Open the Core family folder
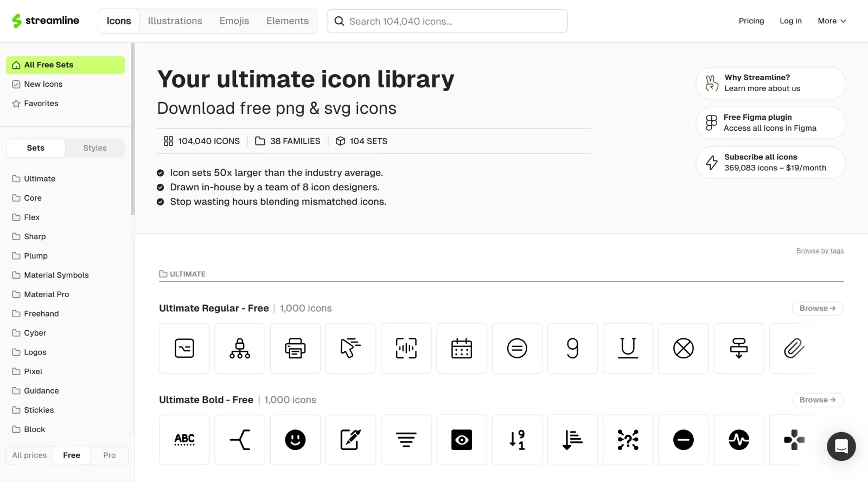 [27, 198]
